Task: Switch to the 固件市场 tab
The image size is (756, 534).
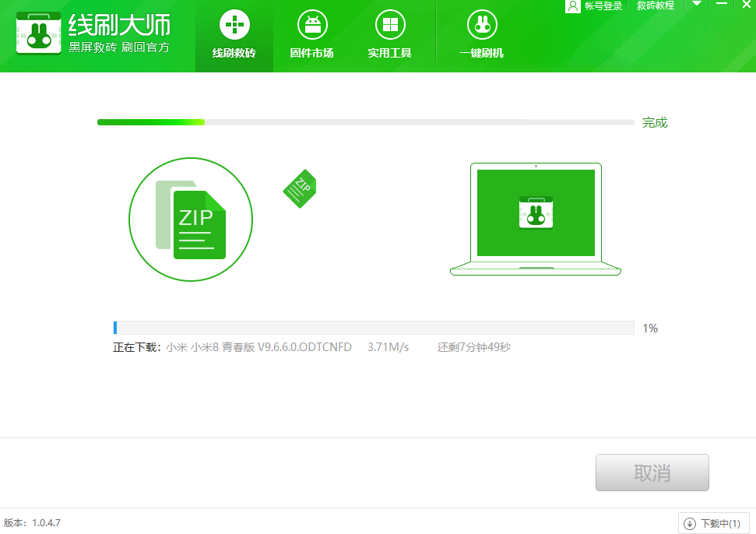Action: coord(312,37)
